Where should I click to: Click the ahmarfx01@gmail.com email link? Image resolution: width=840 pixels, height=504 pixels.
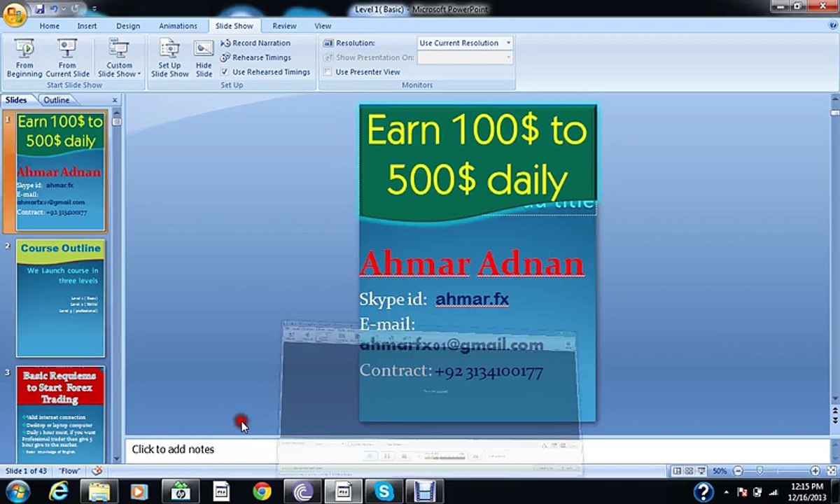[451, 345]
